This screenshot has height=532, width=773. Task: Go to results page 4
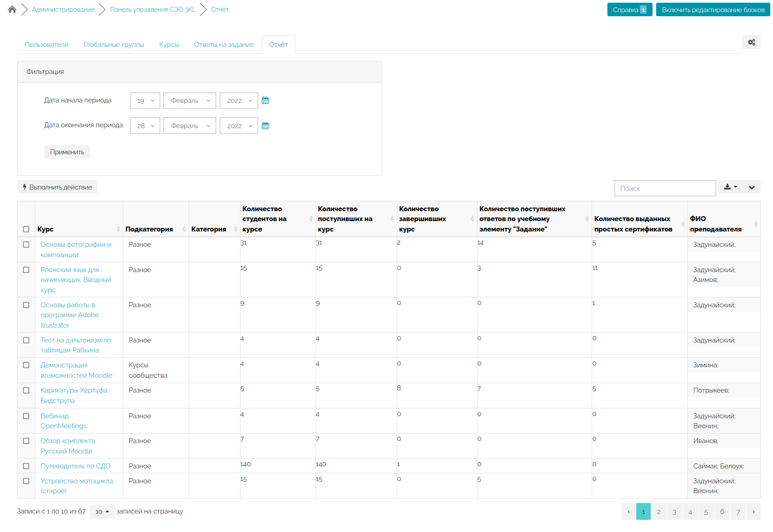coord(690,512)
